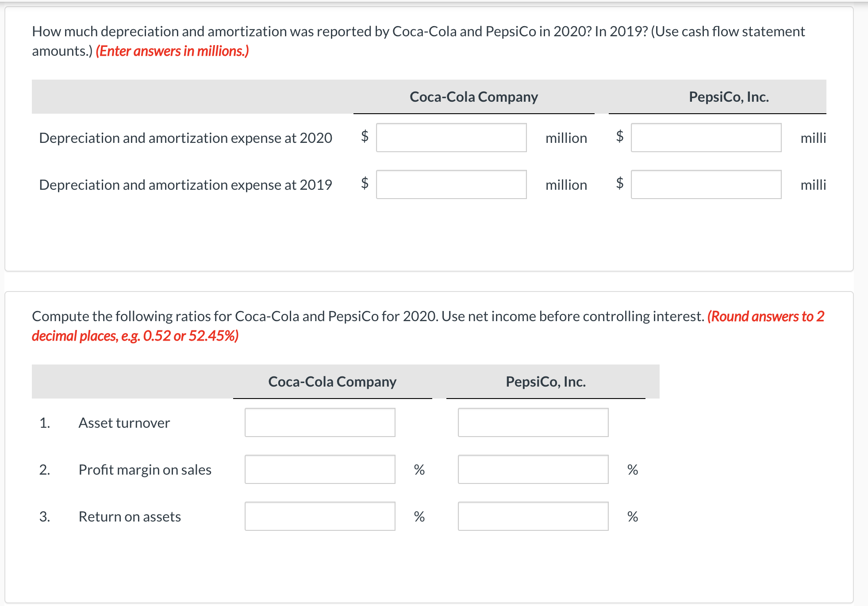Click the Depreciation and amortization 2019 row label
868x606 pixels.
pos(185,185)
